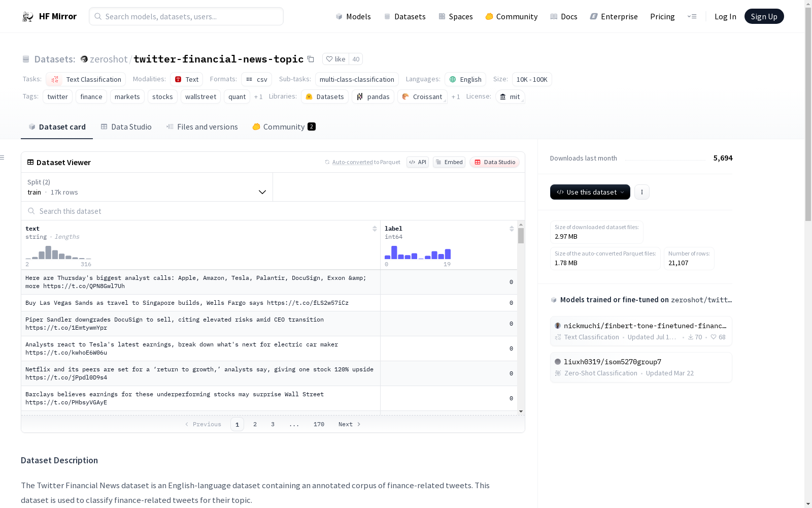Select the quant tag

[237, 97]
